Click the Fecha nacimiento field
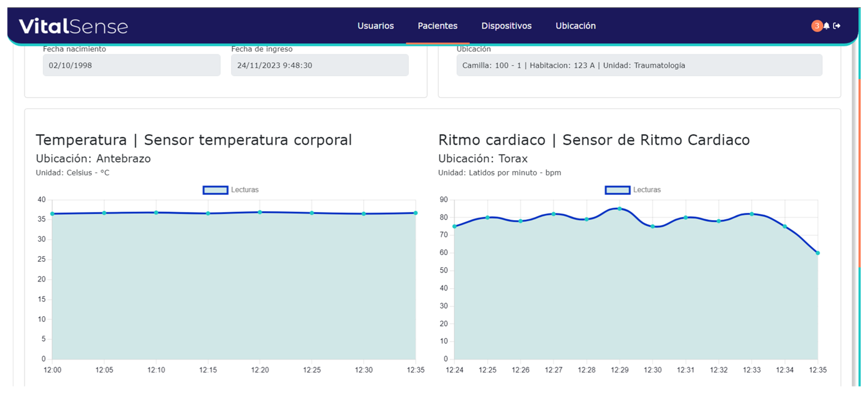Image resolution: width=868 pixels, height=396 pixels. pyautogui.click(x=131, y=65)
